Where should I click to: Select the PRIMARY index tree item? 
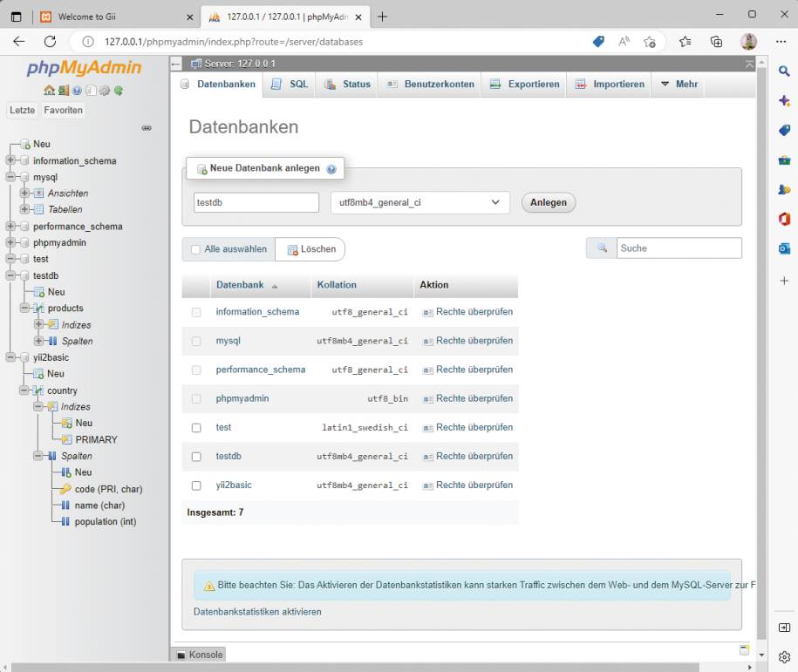tap(96, 439)
